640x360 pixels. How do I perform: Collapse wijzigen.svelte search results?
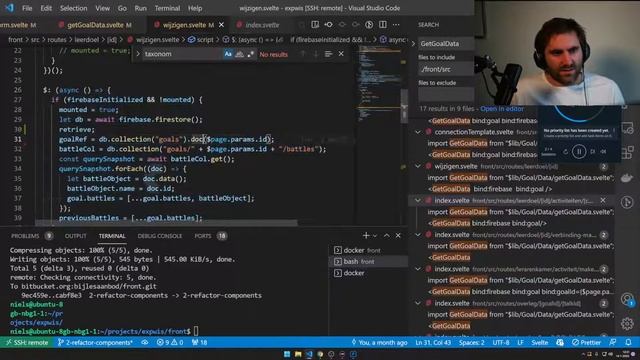point(418,166)
